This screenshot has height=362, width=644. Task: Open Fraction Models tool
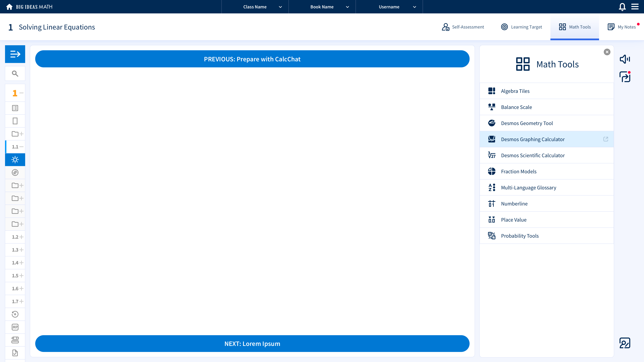547,171
